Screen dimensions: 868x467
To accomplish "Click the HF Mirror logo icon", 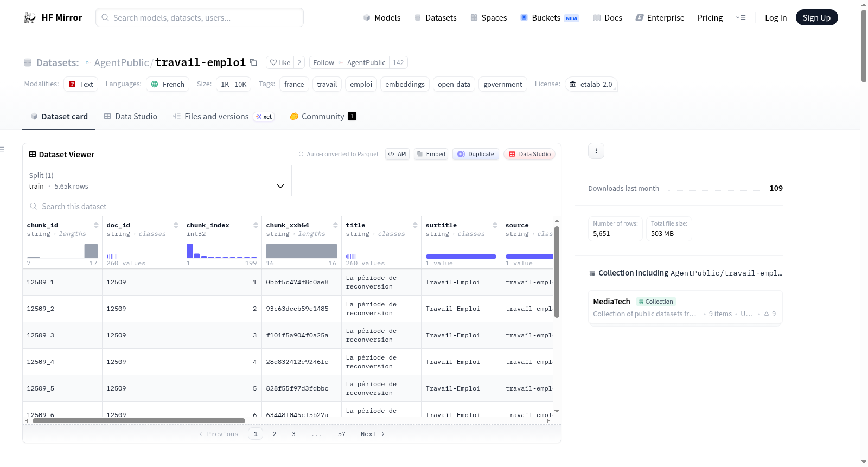I will coord(30,18).
